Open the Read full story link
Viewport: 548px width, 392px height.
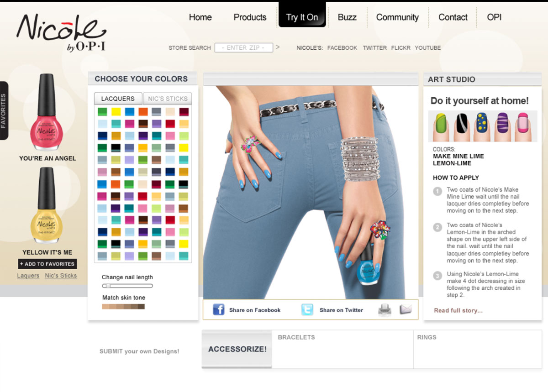458,310
